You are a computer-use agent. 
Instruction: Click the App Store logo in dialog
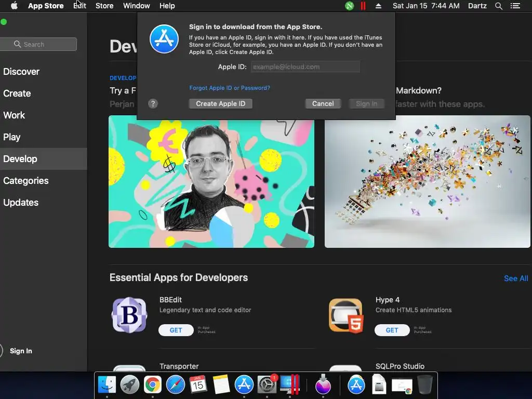(164, 39)
